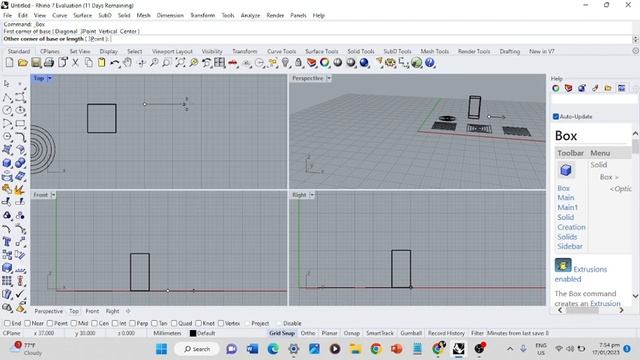Open the Analyze menu
This screenshot has width=640, height=360.
(250, 15)
